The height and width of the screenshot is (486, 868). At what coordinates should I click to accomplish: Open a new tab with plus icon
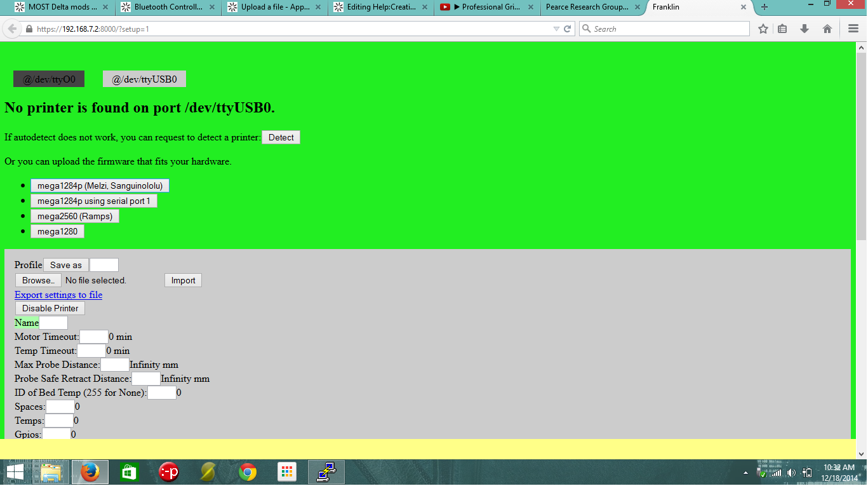click(x=765, y=7)
